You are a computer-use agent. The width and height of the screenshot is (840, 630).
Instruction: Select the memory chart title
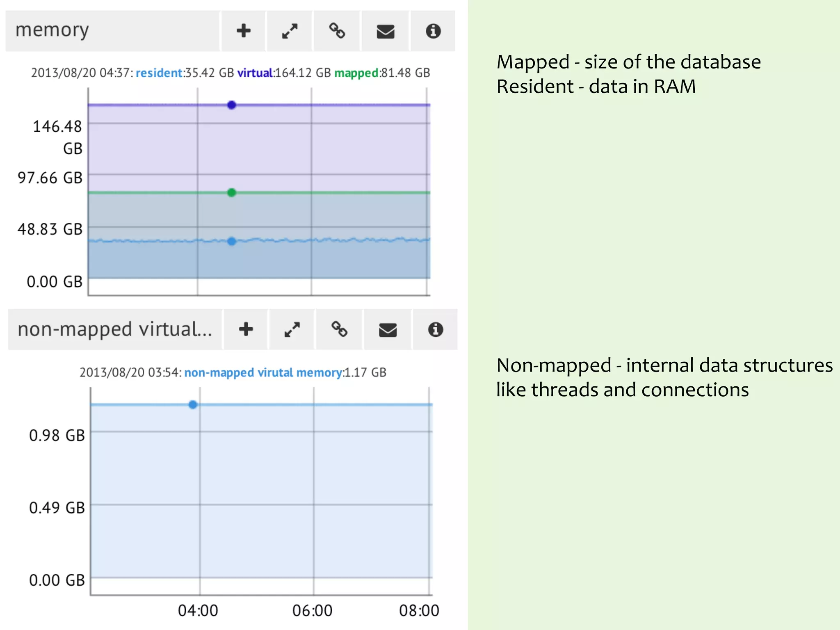(x=52, y=30)
